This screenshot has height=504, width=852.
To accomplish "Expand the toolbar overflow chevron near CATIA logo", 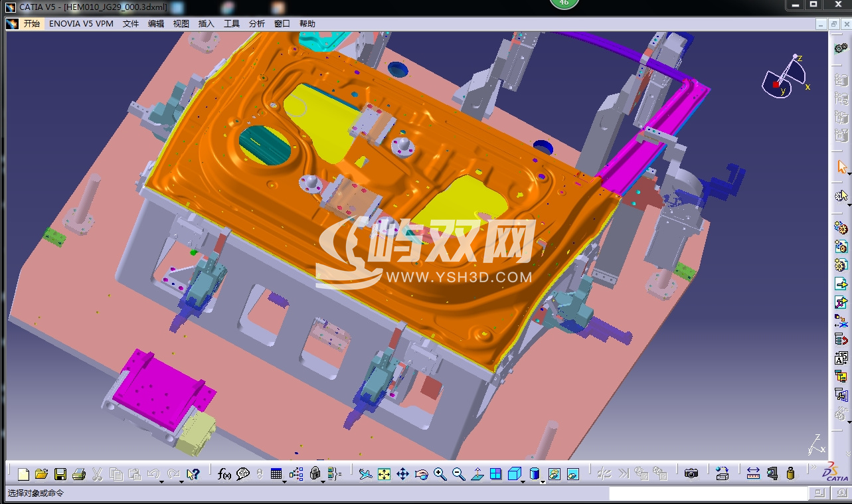I will coord(813,468).
